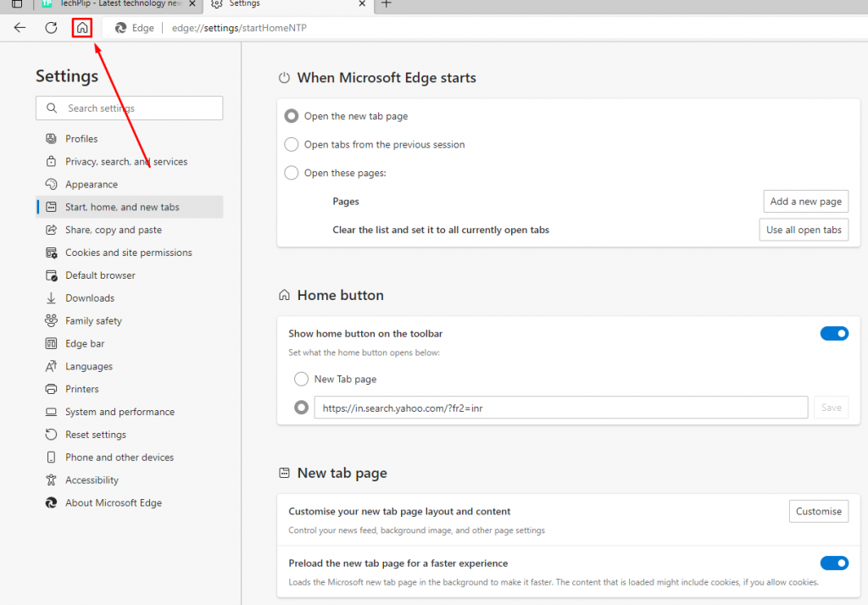Select 'Open tabs from the previous session'
Image resolution: width=868 pixels, height=605 pixels.
click(x=292, y=144)
